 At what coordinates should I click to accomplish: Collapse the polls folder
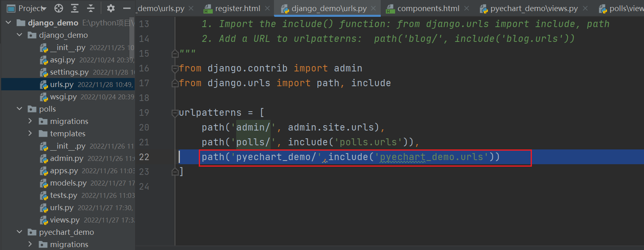(19, 109)
